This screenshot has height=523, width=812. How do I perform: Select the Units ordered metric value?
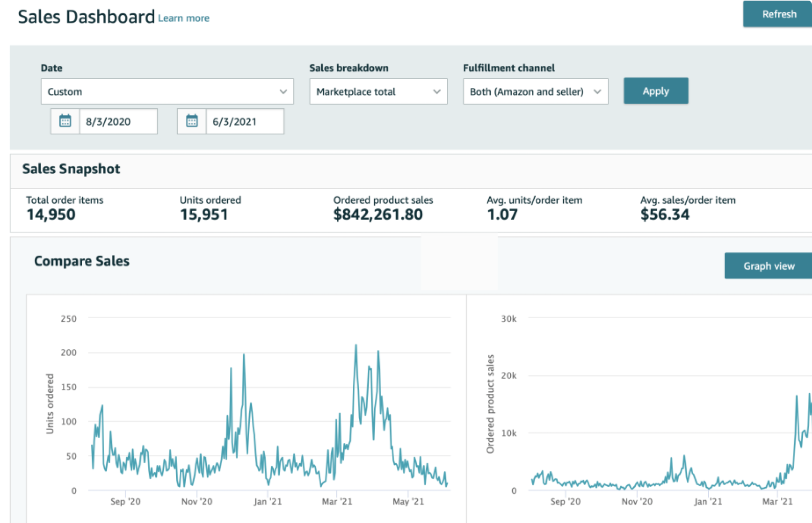coord(204,215)
